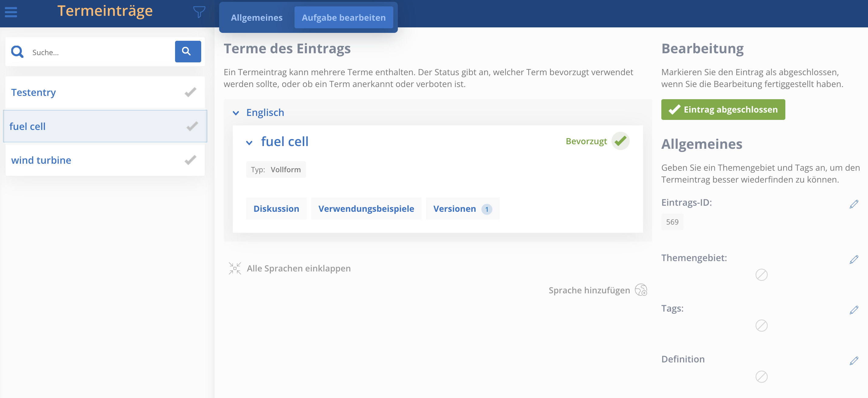Toggle the green Bevorzugt status checkmark

[x=620, y=141]
